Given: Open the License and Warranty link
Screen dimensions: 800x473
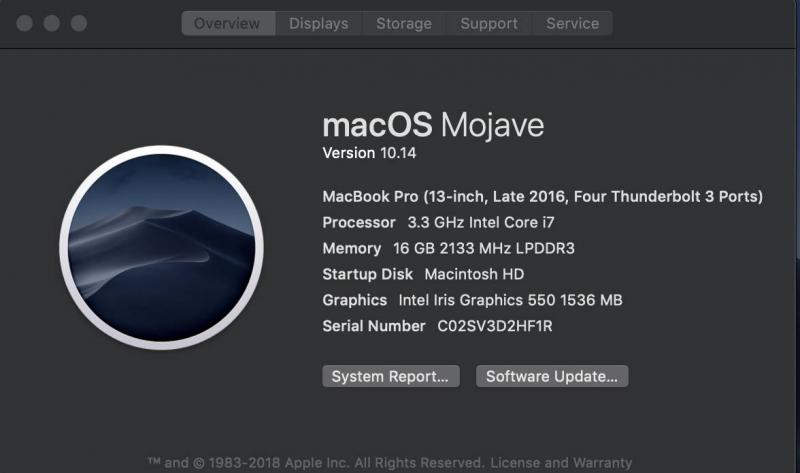Looking at the screenshot, I should click(x=561, y=463).
